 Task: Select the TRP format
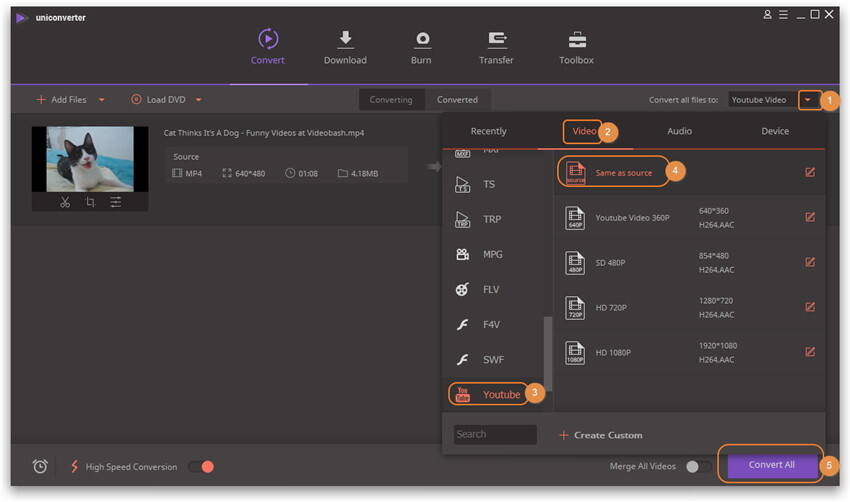point(492,219)
